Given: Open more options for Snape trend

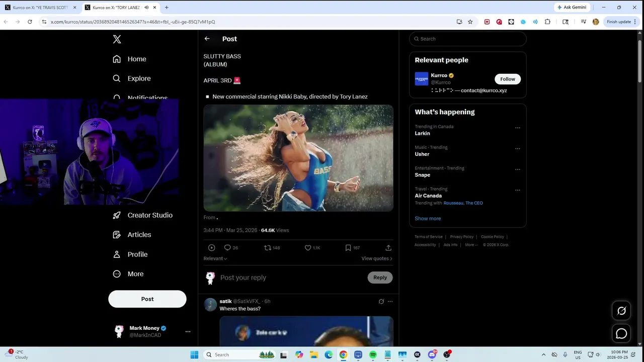Looking at the screenshot, I should [x=518, y=169].
